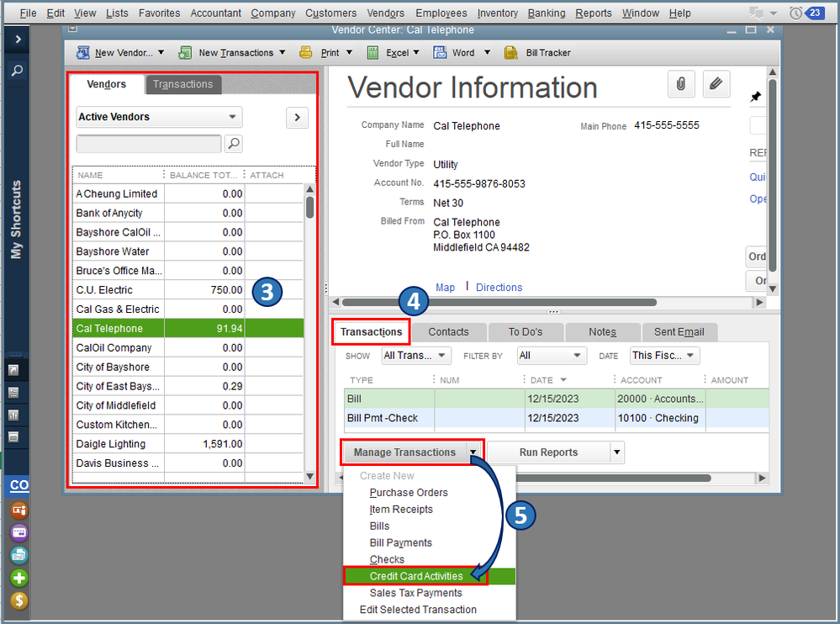Viewport: 840px width, 624px height.
Task: Click the Map link
Action: [445, 287]
